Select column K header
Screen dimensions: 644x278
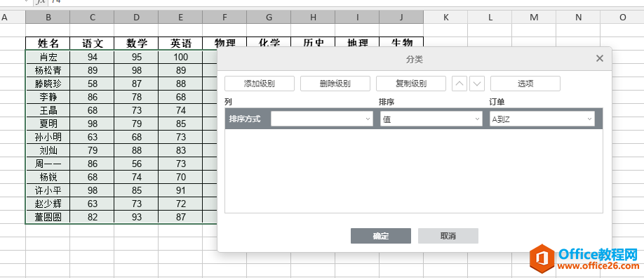[x=446, y=18]
